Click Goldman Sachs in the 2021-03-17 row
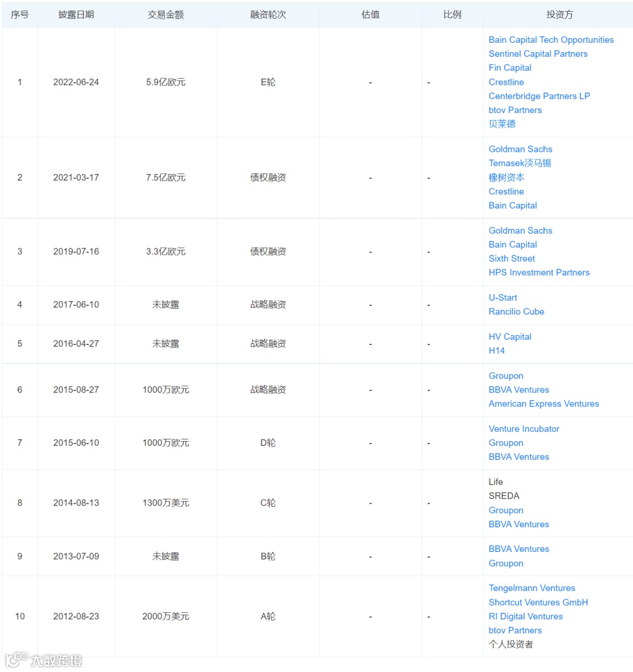 pyautogui.click(x=520, y=149)
